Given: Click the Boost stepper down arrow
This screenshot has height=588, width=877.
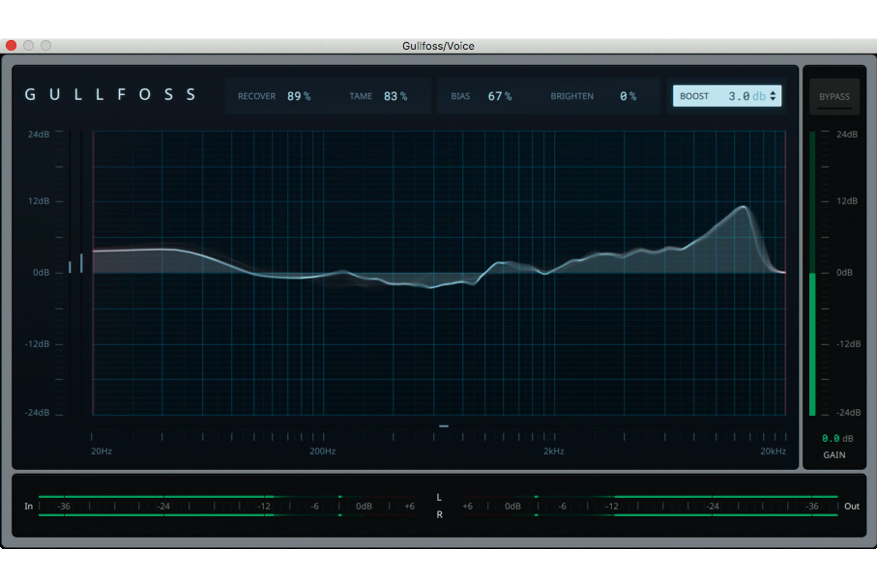Looking at the screenshot, I should click(x=773, y=99).
